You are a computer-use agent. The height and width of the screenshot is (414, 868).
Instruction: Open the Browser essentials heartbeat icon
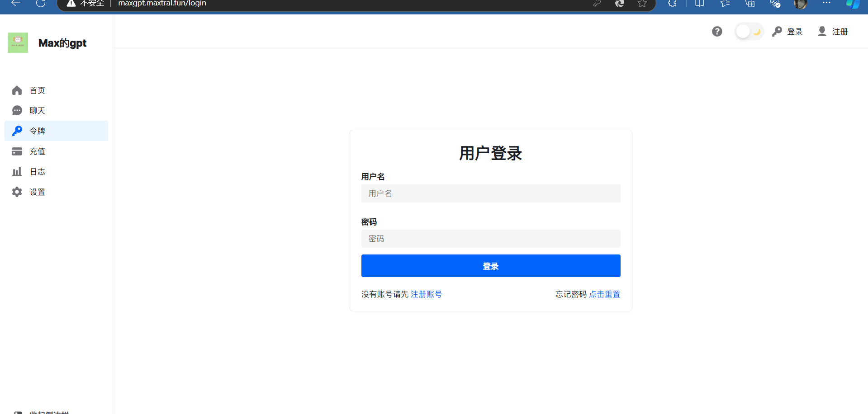coord(775,3)
